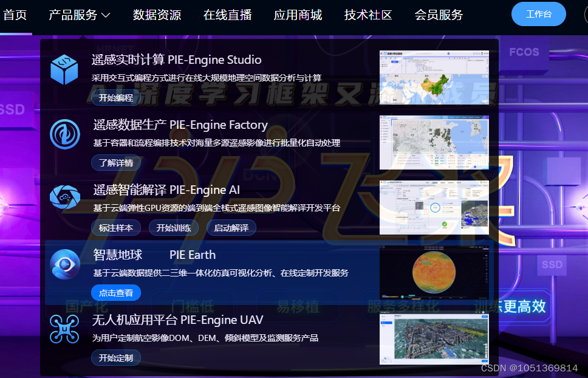Open the 在线直播 menu item
Screen dimensions: 588x378
click(227, 15)
